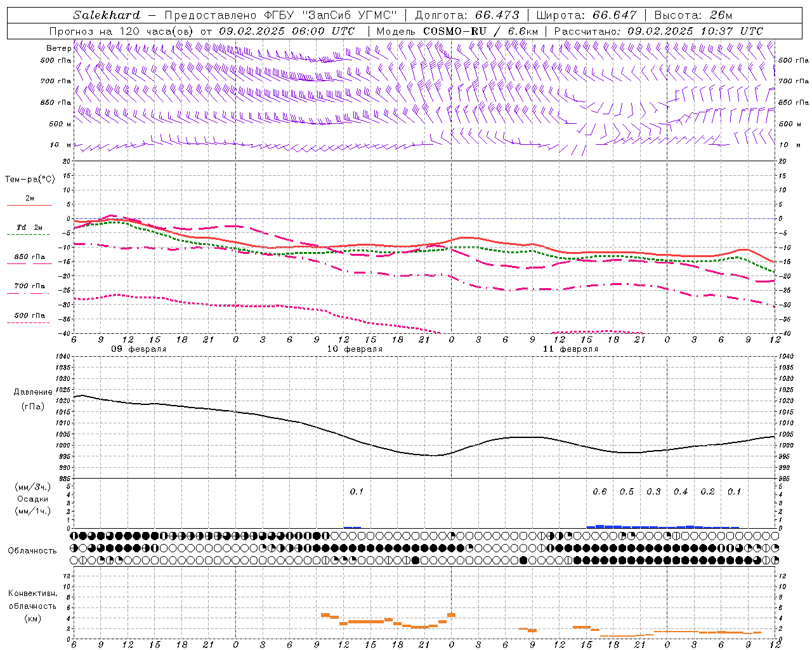Image resolution: width=812 pixels, height=650 pixels.
Task: Click the "0.2" precipitation value
Action: (x=707, y=492)
